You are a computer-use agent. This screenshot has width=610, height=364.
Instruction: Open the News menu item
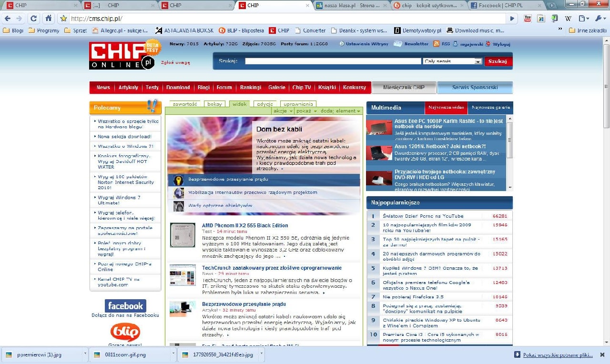coord(103,88)
